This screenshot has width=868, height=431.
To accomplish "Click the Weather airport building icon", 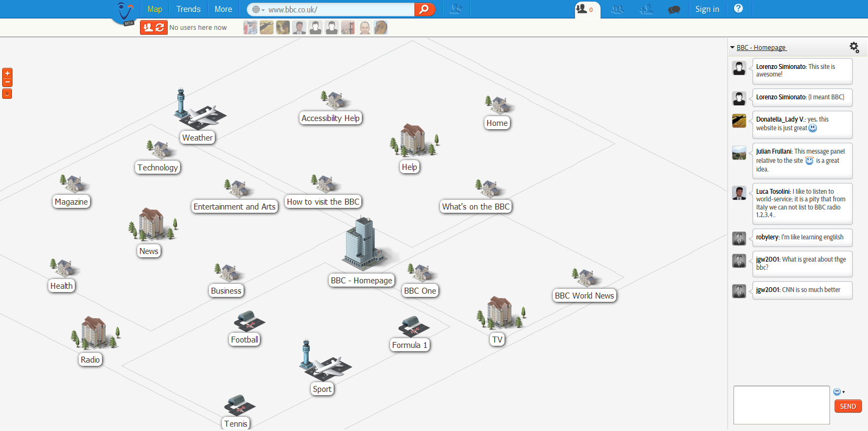I will coord(199,110).
